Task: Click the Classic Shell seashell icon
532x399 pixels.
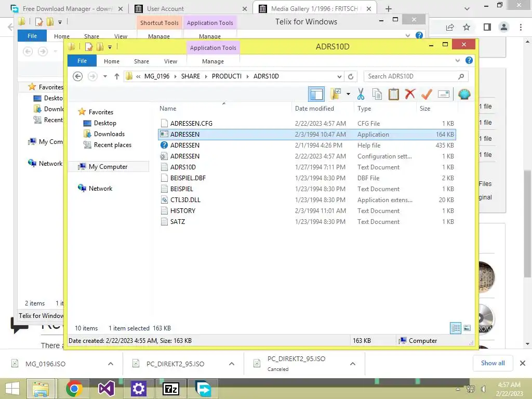Action: pyautogui.click(x=464, y=94)
